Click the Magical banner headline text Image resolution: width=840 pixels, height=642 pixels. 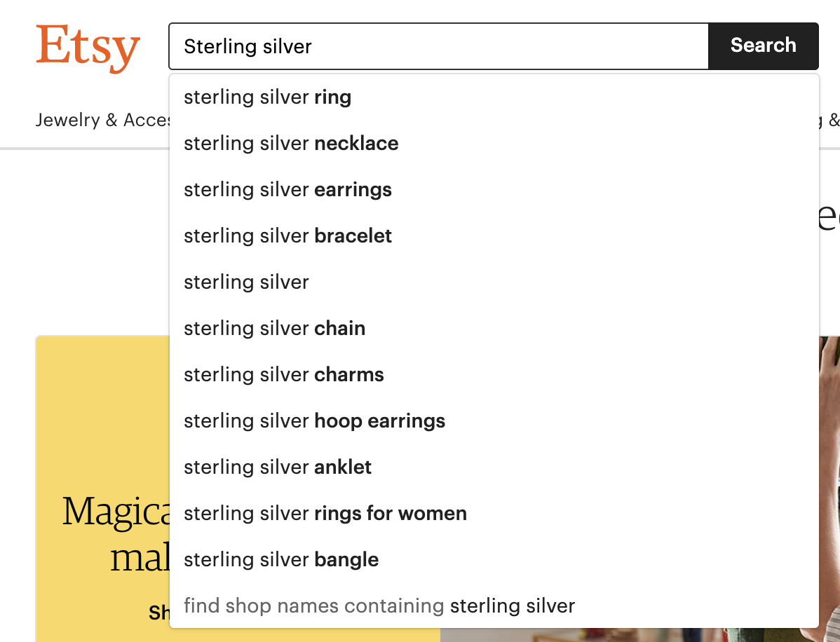pyautogui.click(x=116, y=534)
